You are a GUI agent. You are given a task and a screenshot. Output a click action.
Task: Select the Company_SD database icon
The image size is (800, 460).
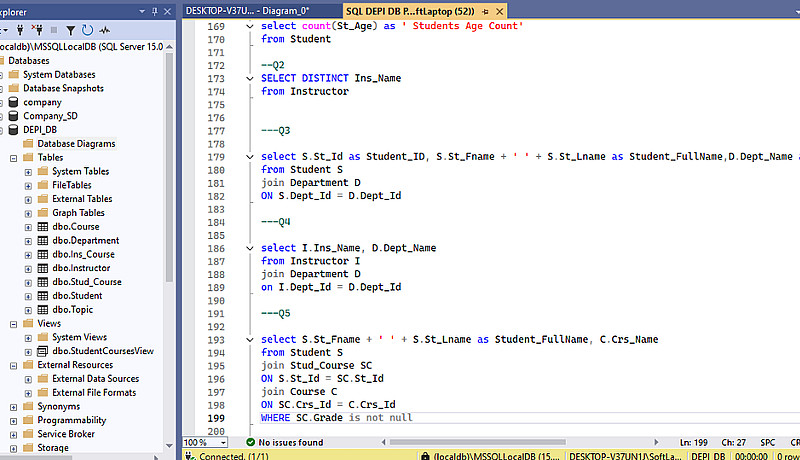click(x=14, y=116)
